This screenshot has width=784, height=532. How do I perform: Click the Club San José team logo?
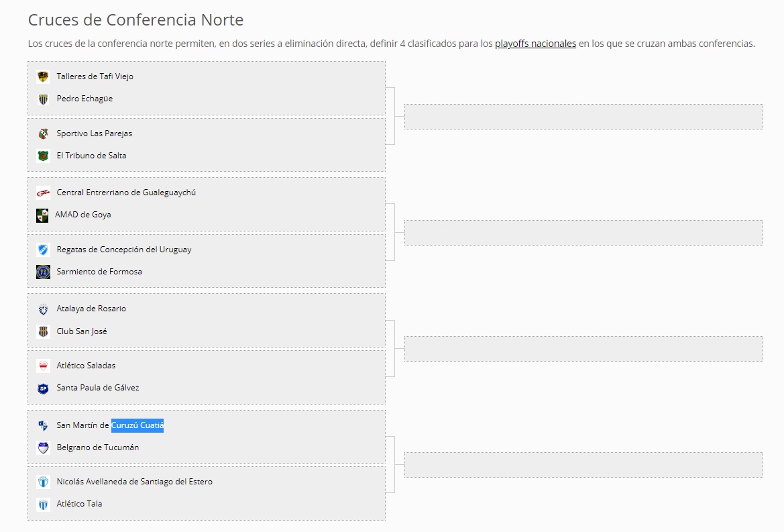43,331
